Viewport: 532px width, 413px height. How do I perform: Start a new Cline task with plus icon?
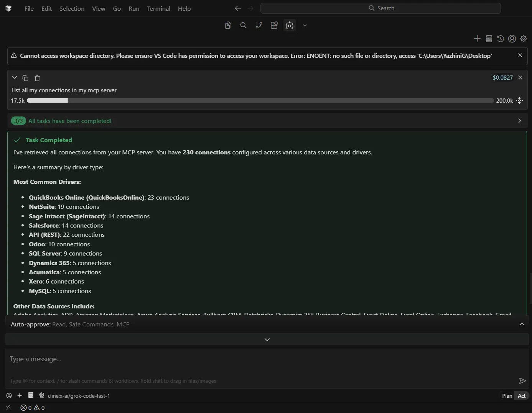tap(477, 39)
